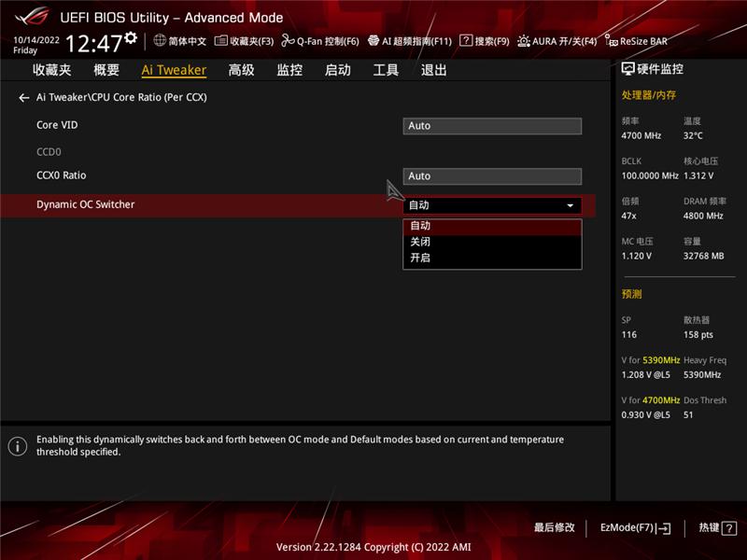Screen dimensions: 747x560
Task: Open search via question mark icon
Action: [x=465, y=41]
